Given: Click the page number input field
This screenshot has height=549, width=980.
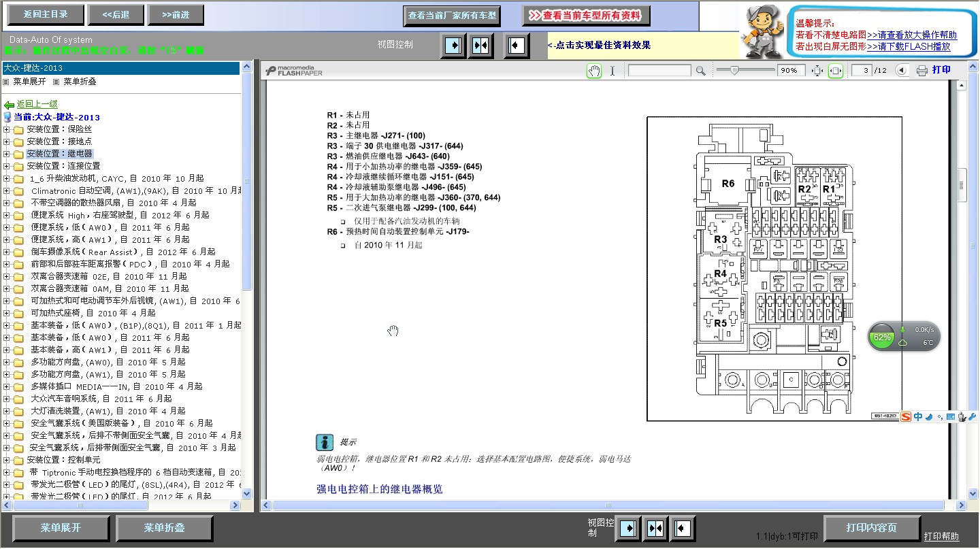Looking at the screenshot, I should 862,71.
